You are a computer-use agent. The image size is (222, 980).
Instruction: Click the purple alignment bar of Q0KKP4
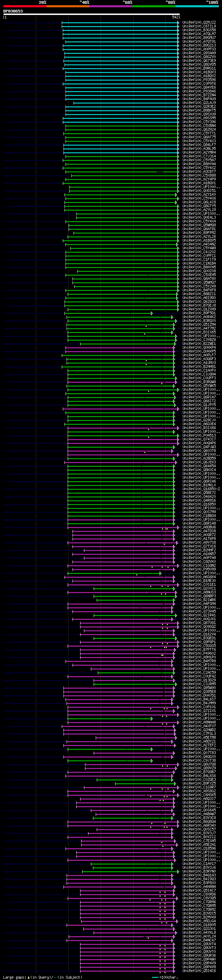[x=120, y=347]
